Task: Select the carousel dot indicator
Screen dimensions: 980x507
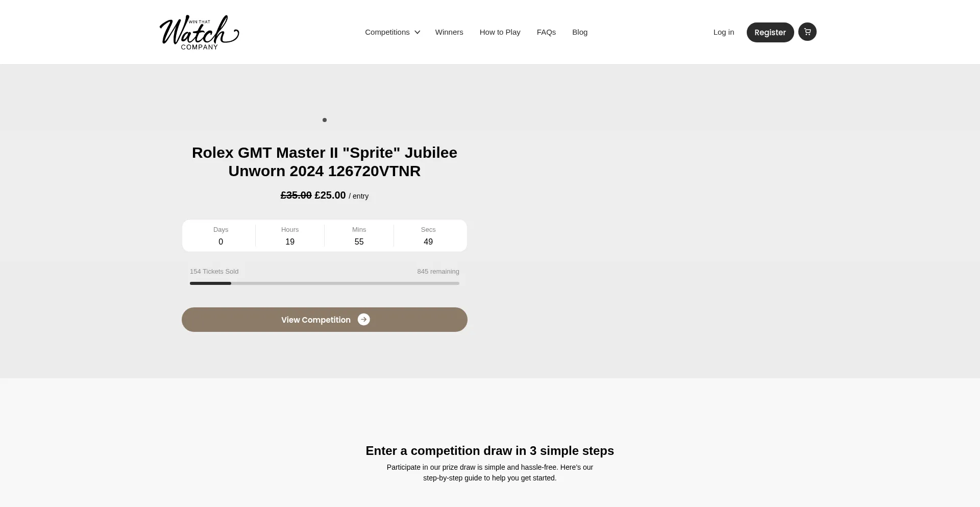Action: [325, 120]
